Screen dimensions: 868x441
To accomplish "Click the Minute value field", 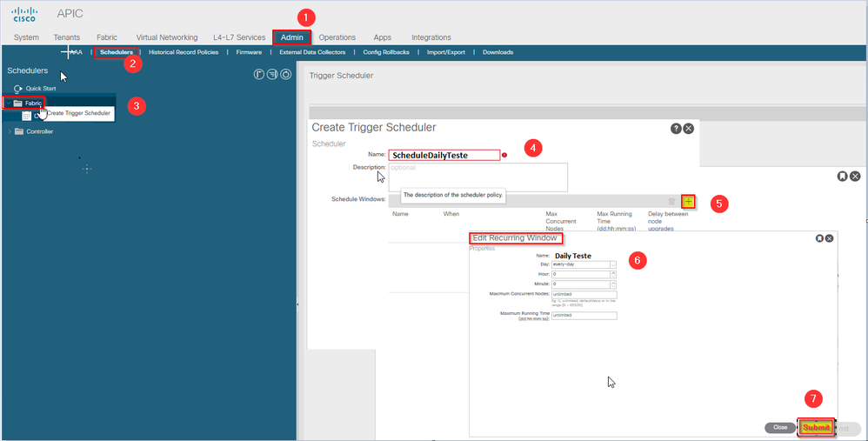I will pos(581,284).
